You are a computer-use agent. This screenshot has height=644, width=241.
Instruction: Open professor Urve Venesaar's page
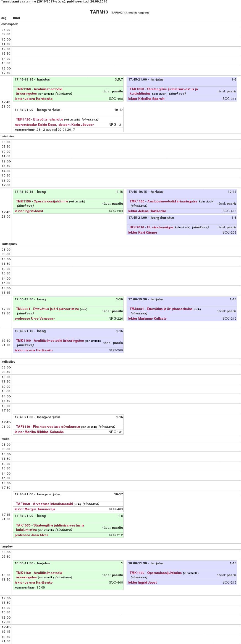(x=35, y=319)
